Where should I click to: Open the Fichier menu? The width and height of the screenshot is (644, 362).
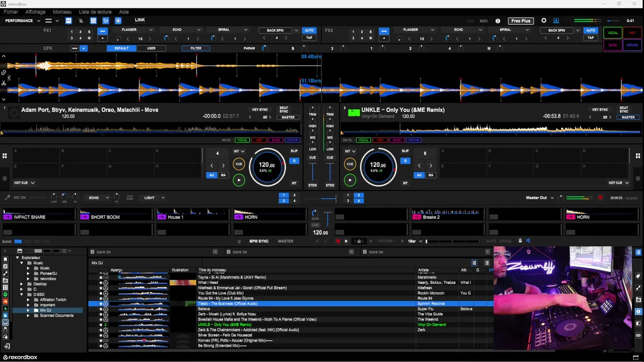(x=11, y=12)
